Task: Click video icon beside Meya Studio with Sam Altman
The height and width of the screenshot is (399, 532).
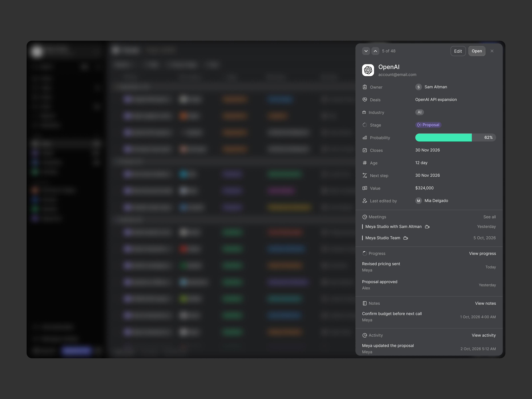Action: coord(427,227)
